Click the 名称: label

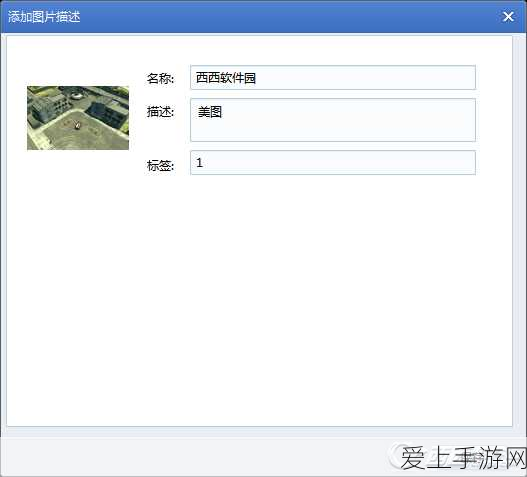coord(160,78)
